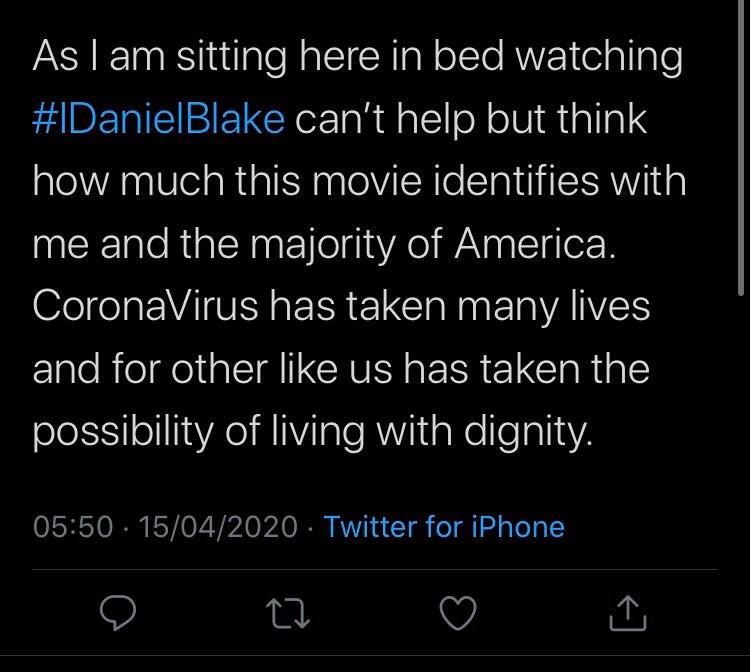This screenshot has width=750, height=672.
Task: Click the 05:50 timestamp
Action: tap(72, 526)
